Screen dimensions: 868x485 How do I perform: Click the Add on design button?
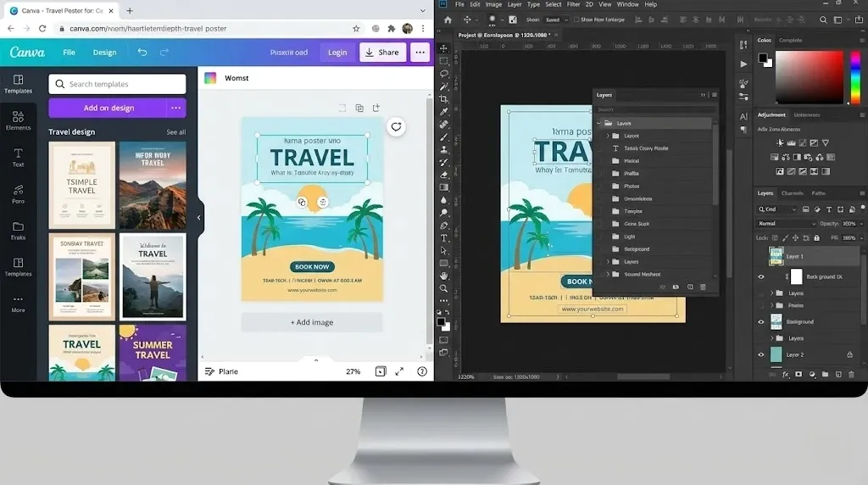pos(108,108)
